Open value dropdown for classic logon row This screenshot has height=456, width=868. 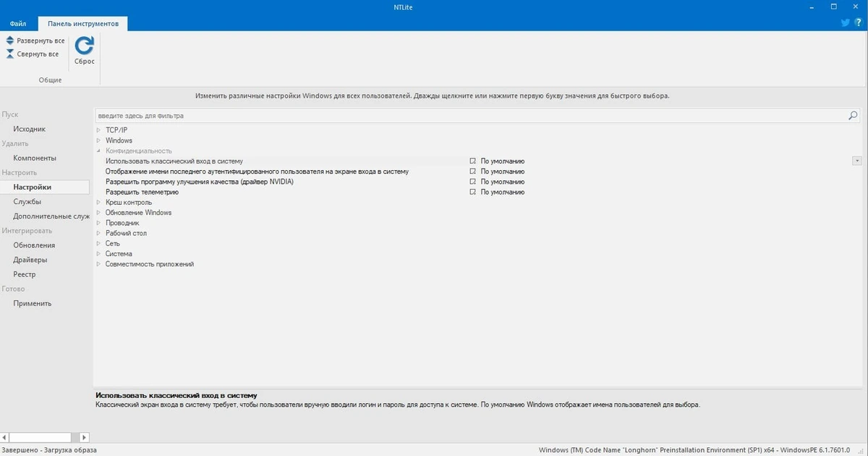(x=857, y=161)
